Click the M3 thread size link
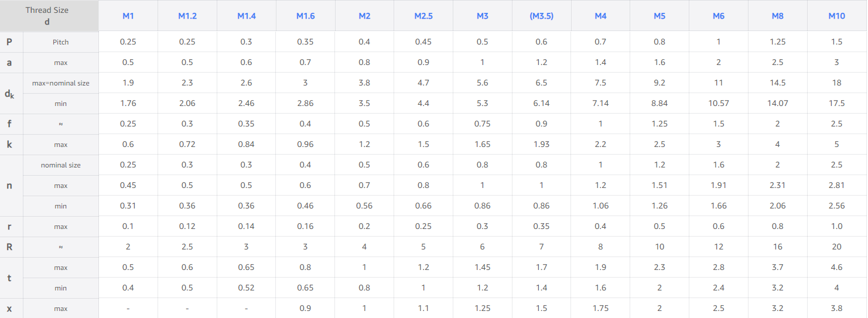 pyautogui.click(x=483, y=16)
